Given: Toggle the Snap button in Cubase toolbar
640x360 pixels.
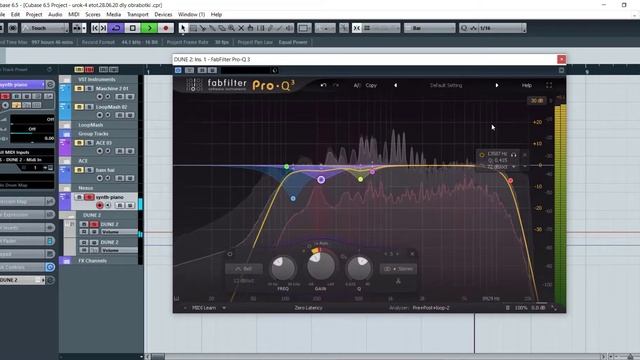Looking at the screenshot, I should point(356,28).
